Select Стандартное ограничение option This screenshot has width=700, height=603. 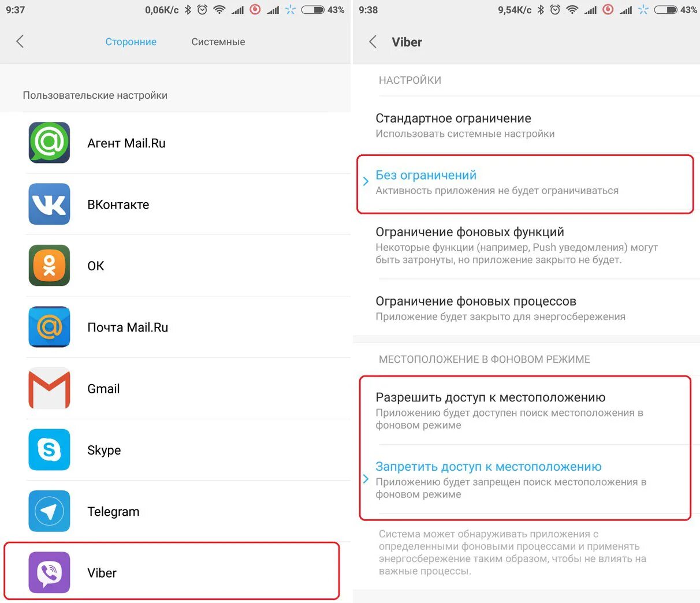tap(526, 125)
